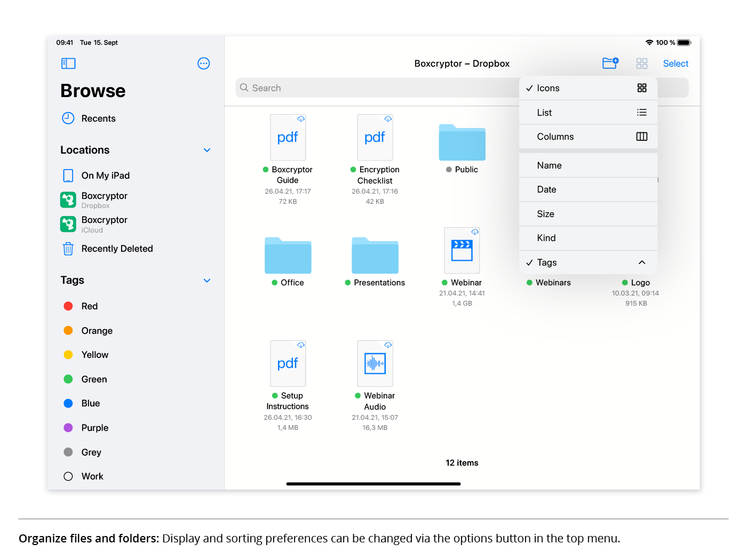Screen dimensions: 747x560
Task: Create a new folder with the folder-plus icon
Action: point(610,63)
